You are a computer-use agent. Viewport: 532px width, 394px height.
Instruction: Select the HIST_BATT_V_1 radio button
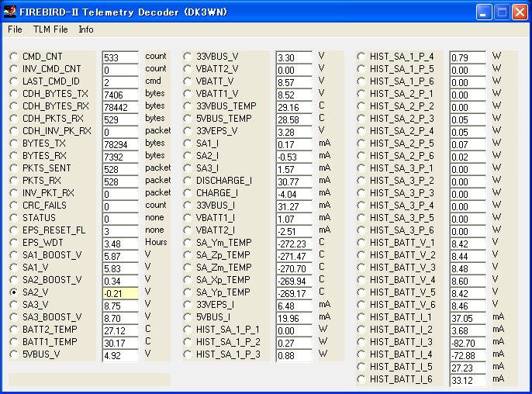[361, 243]
